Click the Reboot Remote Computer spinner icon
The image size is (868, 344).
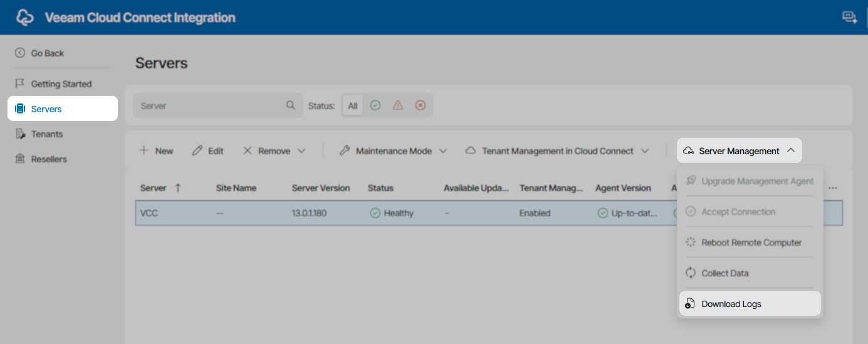coord(690,242)
